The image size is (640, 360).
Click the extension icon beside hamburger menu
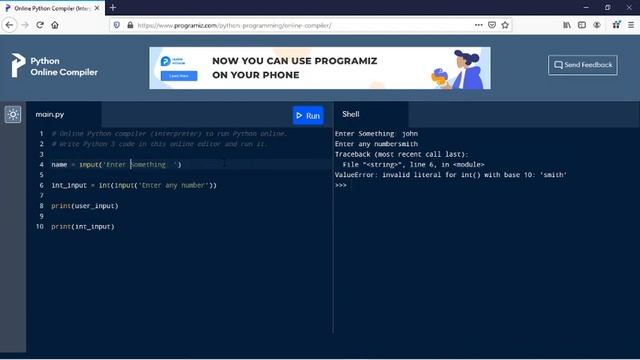616,24
